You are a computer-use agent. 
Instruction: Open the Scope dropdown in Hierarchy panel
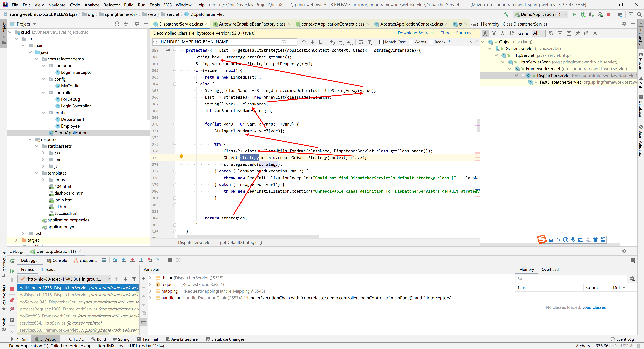coord(539,33)
